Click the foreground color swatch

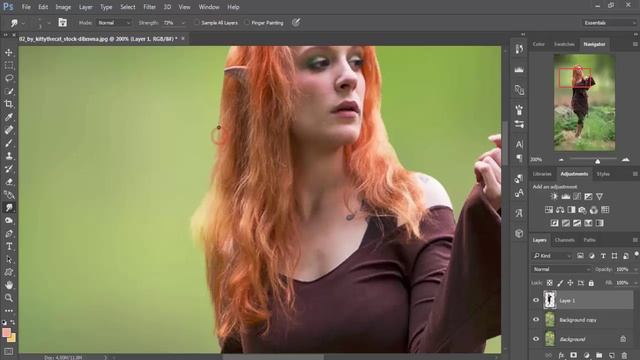(x=6, y=333)
